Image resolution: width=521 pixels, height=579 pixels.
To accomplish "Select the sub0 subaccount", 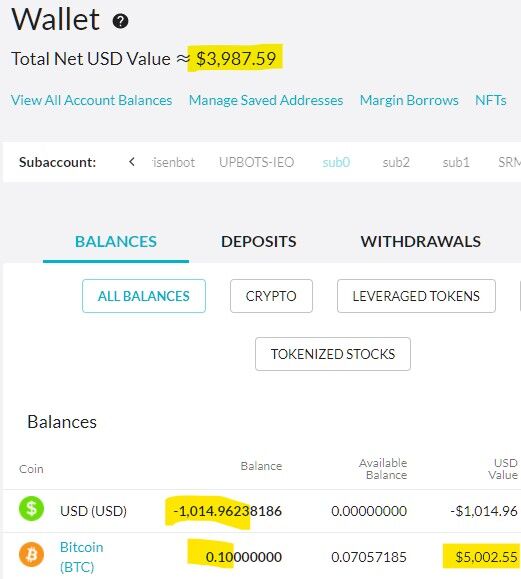I will 336,162.
